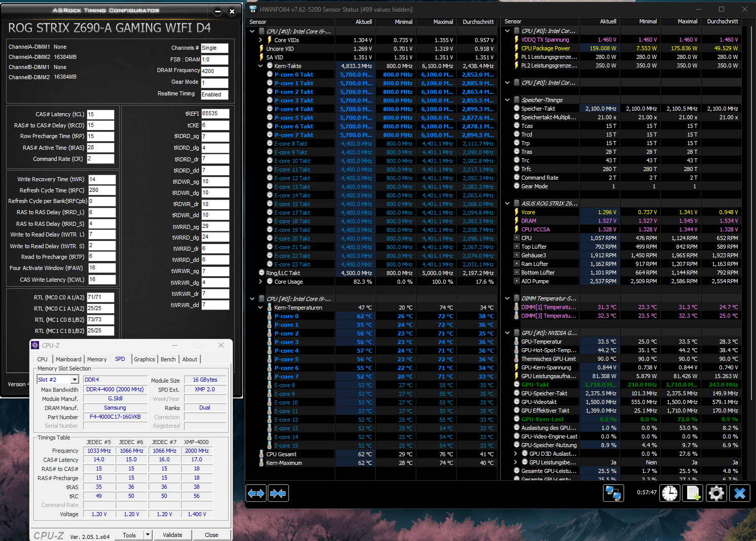Viewport: 756px width, 541px height.
Task: Switch to the About tab in CPU-Z
Action: coord(190,359)
